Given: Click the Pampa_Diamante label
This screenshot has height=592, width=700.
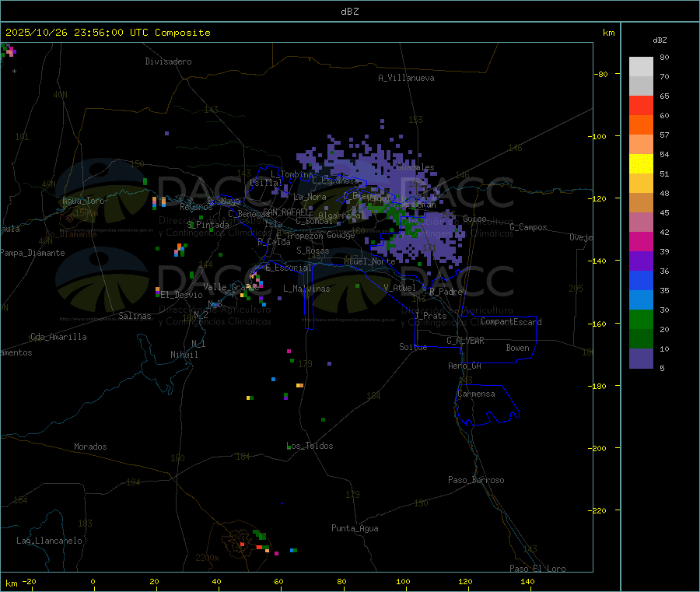Looking at the screenshot, I should [32, 253].
